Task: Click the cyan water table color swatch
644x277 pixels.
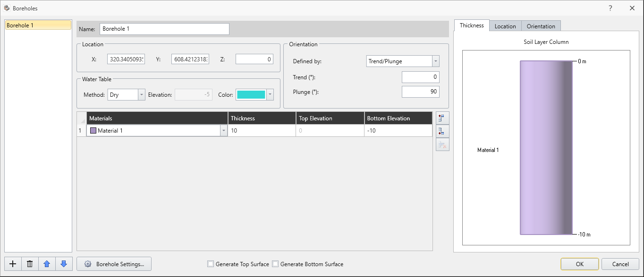Action: (251, 95)
